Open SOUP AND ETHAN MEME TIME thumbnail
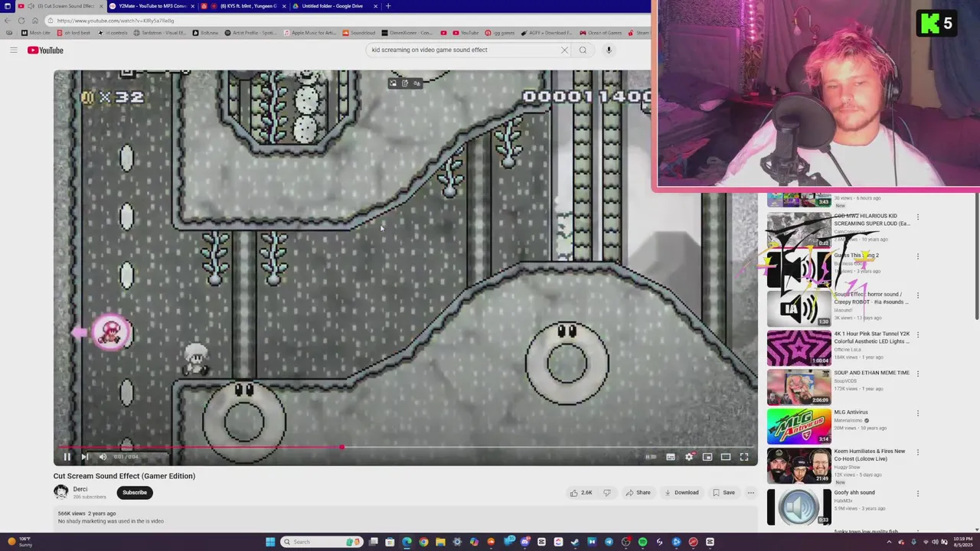Screen dimensions: 980x551 click(x=799, y=387)
